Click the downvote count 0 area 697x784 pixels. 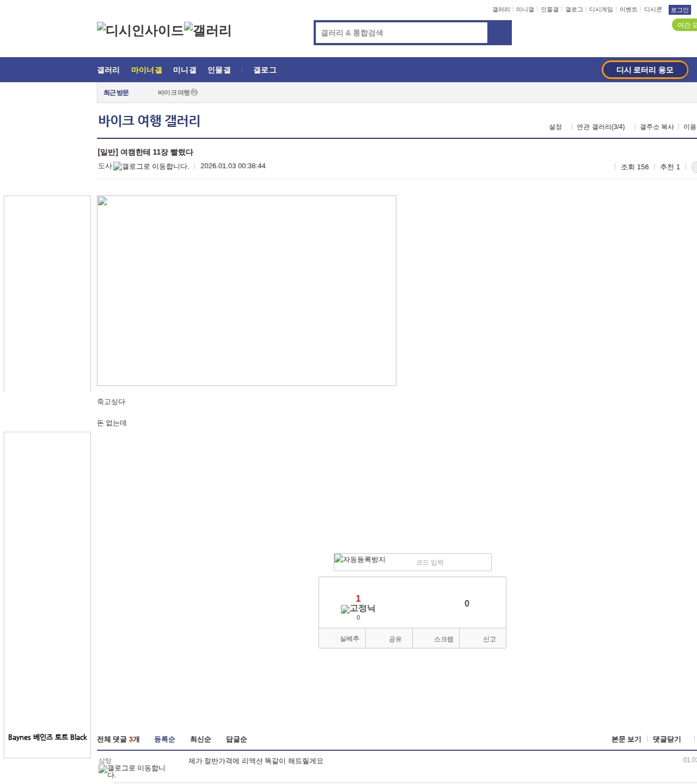click(467, 603)
